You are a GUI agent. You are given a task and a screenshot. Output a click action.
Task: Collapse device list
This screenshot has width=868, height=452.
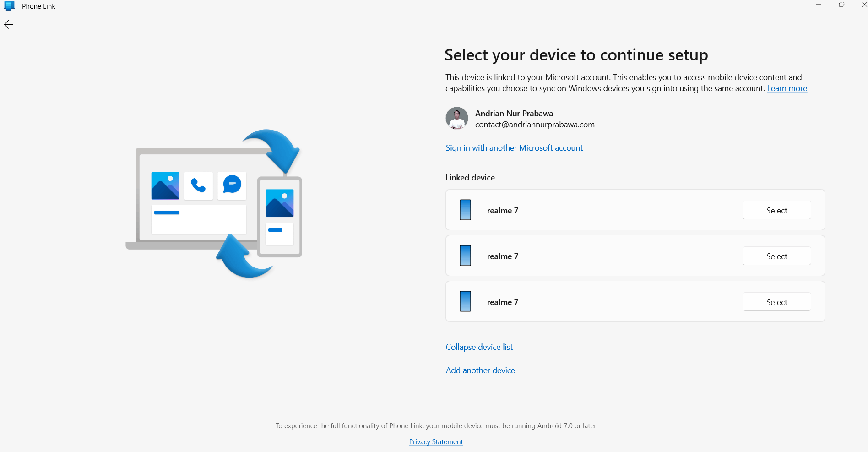click(x=479, y=347)
